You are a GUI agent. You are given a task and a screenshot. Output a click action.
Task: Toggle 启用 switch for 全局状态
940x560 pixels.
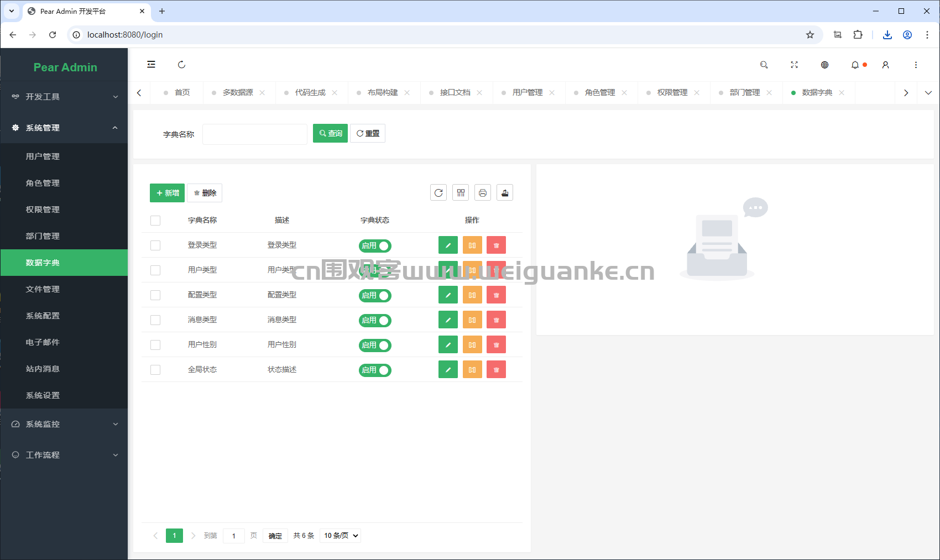375,370
